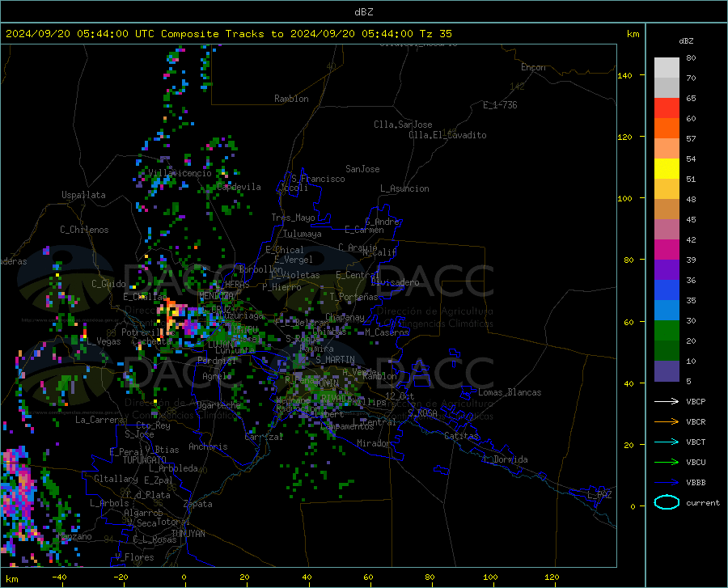Click the 'Anchoris' map label
The width and height of the screenshot is (728, 588).
tap(208, 446)
